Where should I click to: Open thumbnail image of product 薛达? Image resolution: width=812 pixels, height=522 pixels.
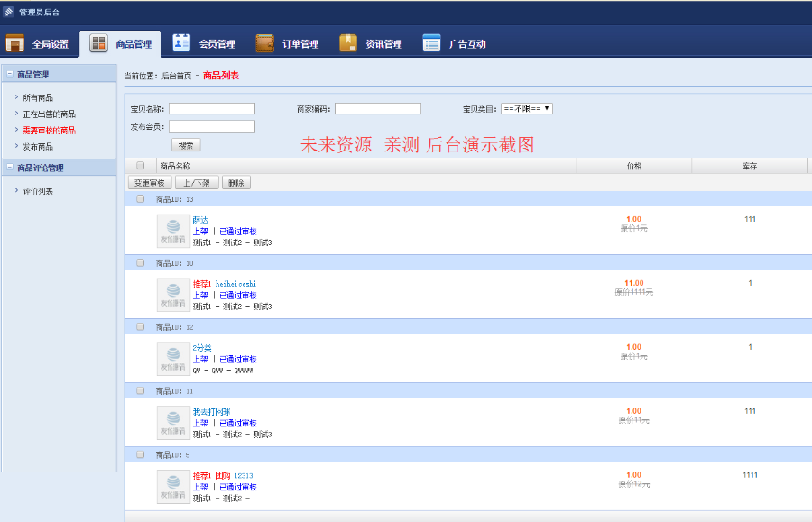point(173,232)
